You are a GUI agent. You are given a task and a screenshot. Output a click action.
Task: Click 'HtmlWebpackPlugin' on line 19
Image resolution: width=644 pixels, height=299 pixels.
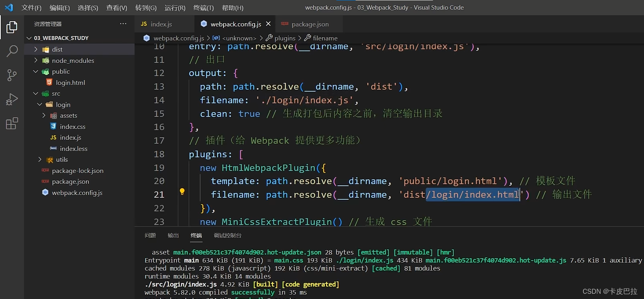[x=269, y=168]
